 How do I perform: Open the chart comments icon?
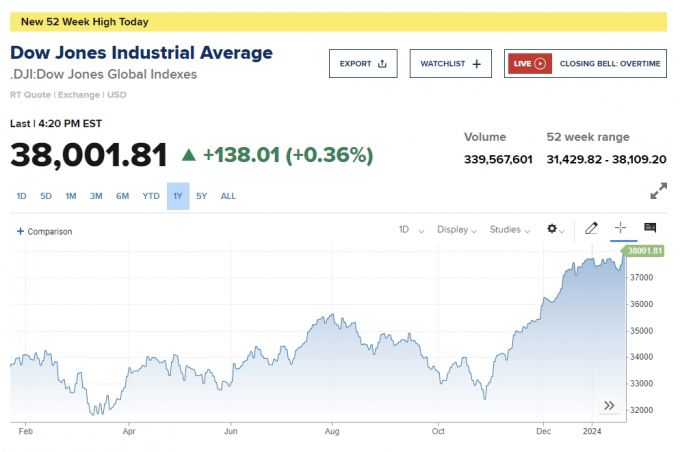click(x=650, y=228)
